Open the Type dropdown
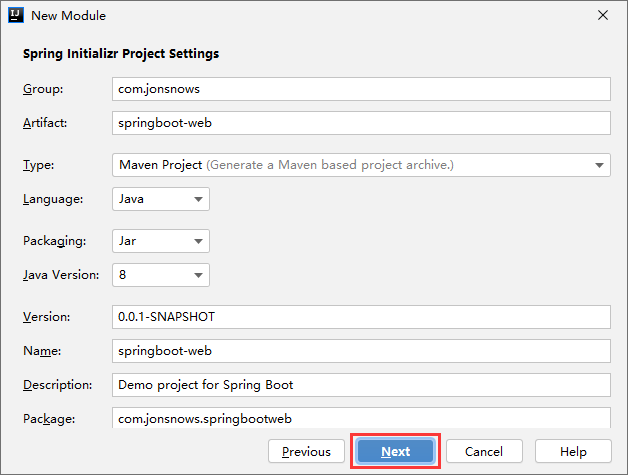Viewport: 628px width, 475px height. click(x=361, y=165)
